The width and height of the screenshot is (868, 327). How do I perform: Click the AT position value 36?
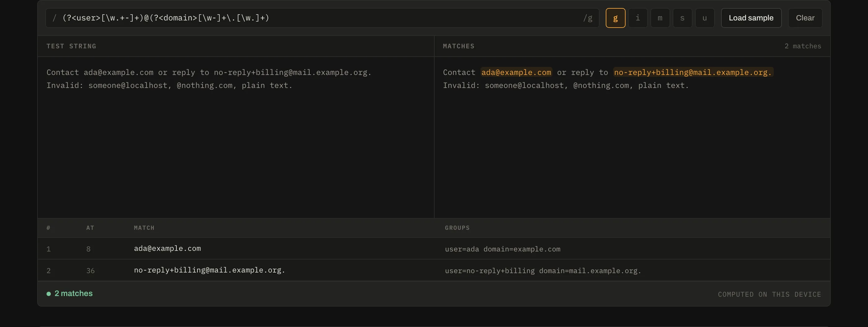tap(90, 271)
